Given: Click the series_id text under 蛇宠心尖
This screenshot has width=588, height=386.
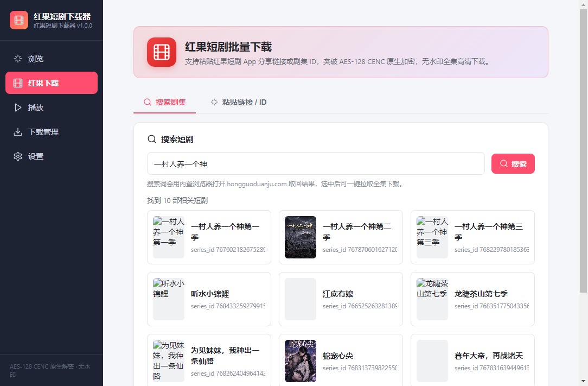Looking at the screenshot, I should pos(360,368).
